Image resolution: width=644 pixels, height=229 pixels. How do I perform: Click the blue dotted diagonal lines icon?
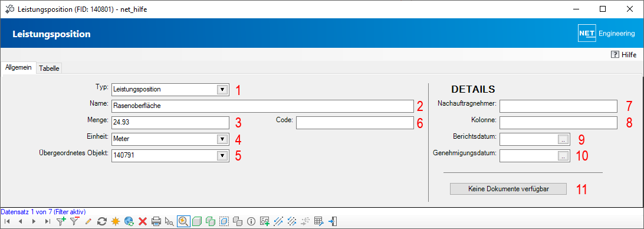coord(292,221)
